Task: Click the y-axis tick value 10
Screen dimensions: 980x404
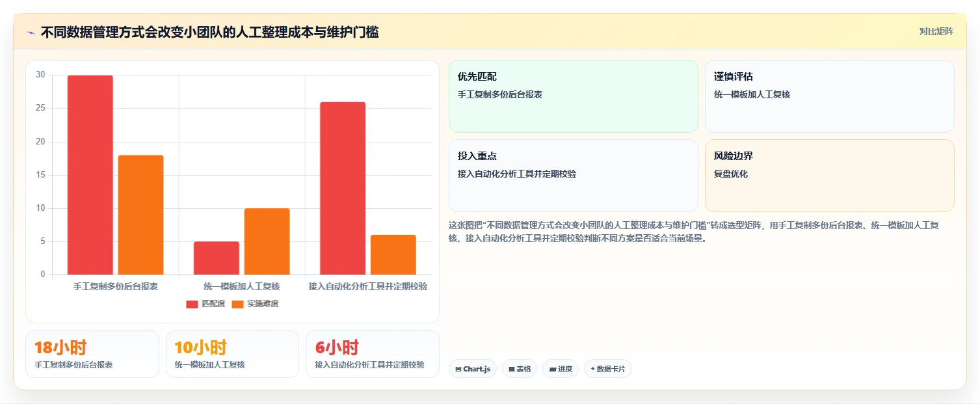Action: (40, 208)
